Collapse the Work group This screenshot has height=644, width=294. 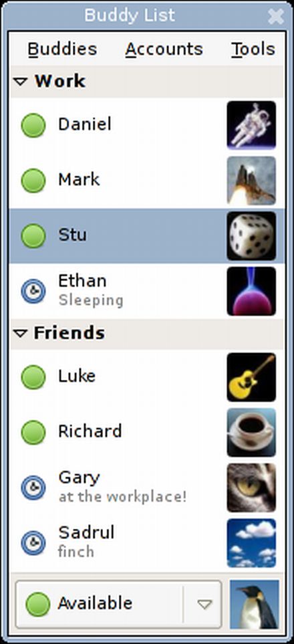click(19, 82)
